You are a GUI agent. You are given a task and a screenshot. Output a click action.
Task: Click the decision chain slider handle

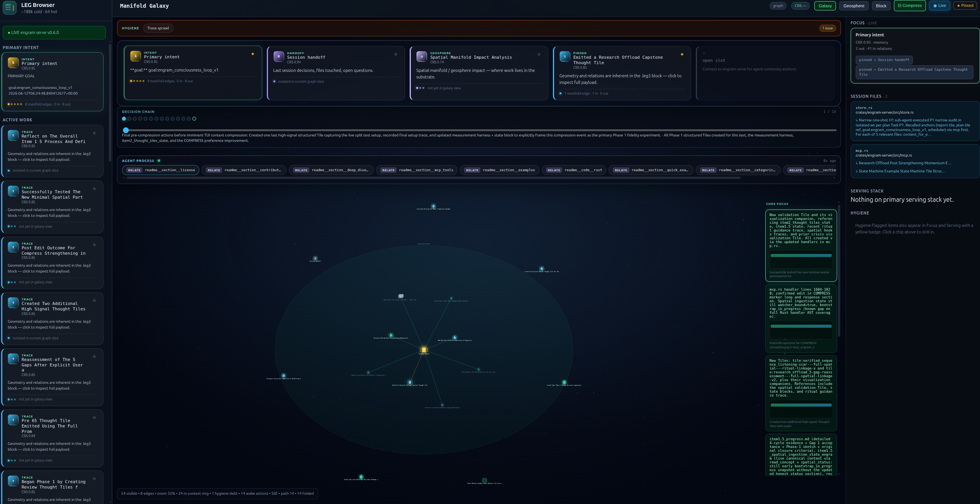point(126,130)
